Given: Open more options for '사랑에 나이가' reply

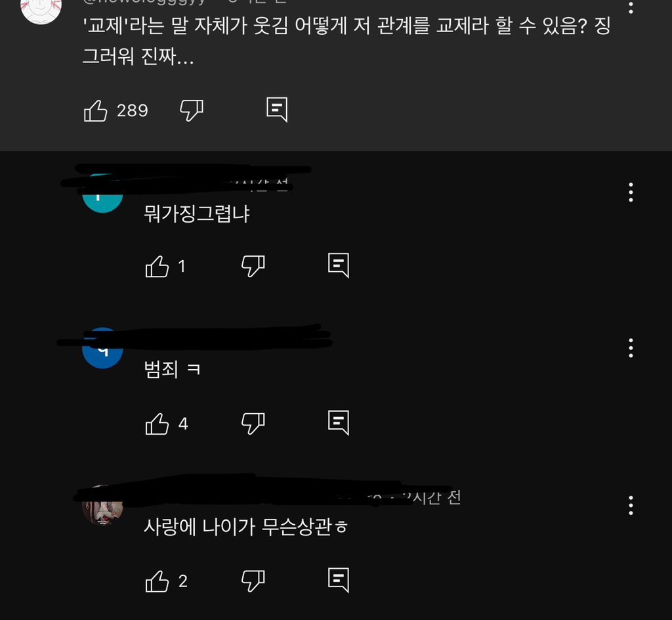Looking at the screenshot, I should [x=631, y=505].
